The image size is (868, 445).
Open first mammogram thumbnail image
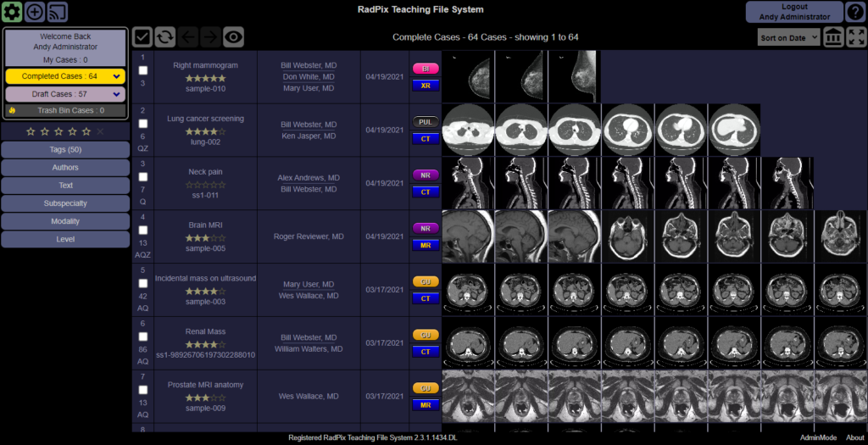pyautogui.click(x=468, y=76)
